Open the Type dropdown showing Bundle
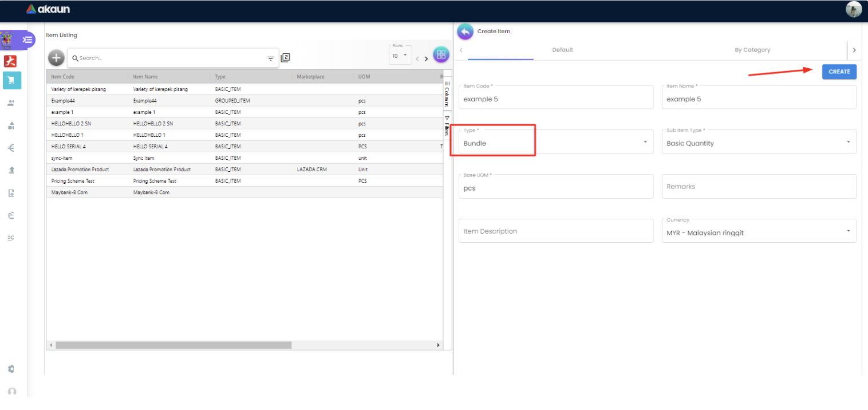 pos(555,143)
